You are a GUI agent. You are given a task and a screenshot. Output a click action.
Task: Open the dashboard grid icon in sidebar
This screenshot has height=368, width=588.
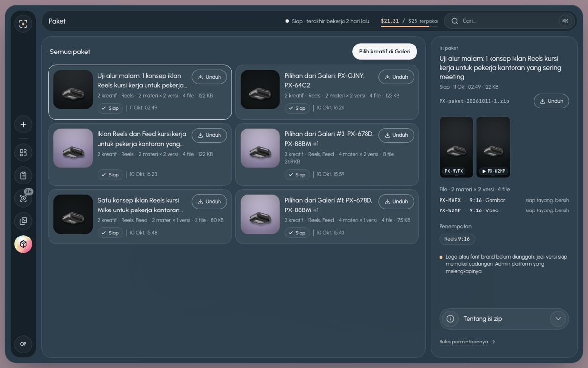23,153
